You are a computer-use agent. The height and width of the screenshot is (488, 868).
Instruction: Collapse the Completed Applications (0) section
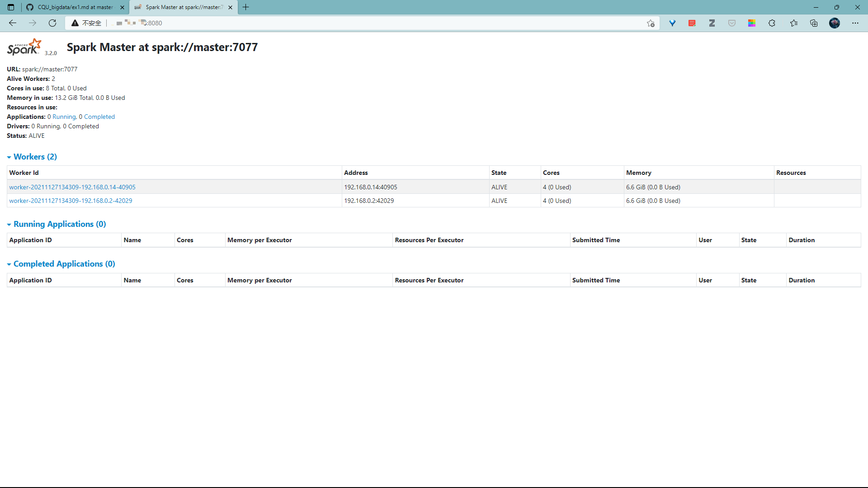pos(64,264)
